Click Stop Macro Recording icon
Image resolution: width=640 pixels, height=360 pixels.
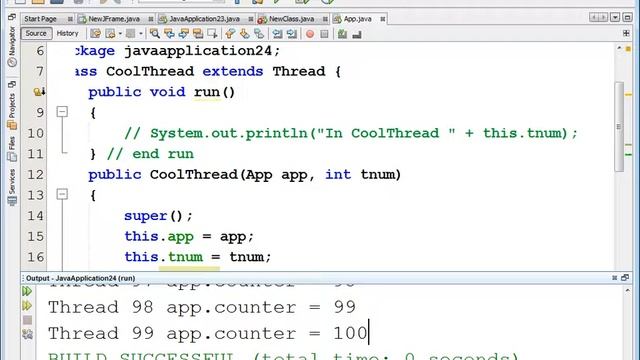tap(324, 34)
